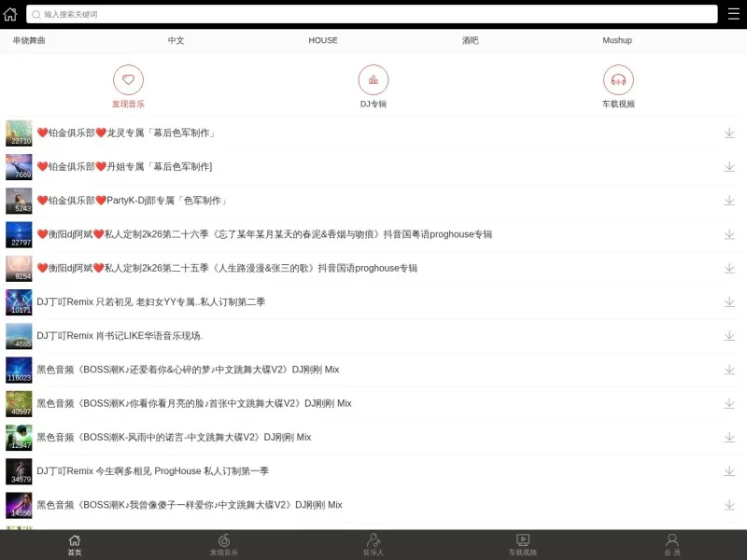Viewport: 747px width, 560px height.
Task: Play DJ丁叮Remix 今生啊多相见 title
Action: [153, 471]
